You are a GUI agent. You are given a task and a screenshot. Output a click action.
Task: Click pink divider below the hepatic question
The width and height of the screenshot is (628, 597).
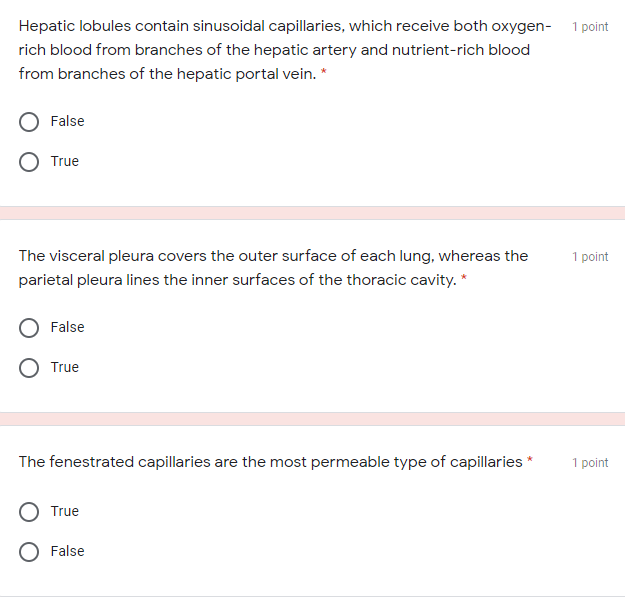(x=312, y=213)
